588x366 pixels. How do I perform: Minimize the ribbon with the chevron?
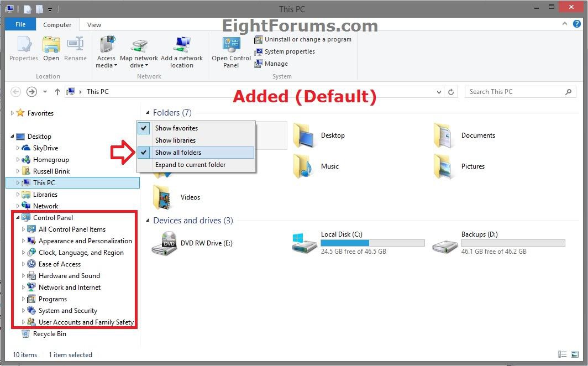[x=564, y=24]
